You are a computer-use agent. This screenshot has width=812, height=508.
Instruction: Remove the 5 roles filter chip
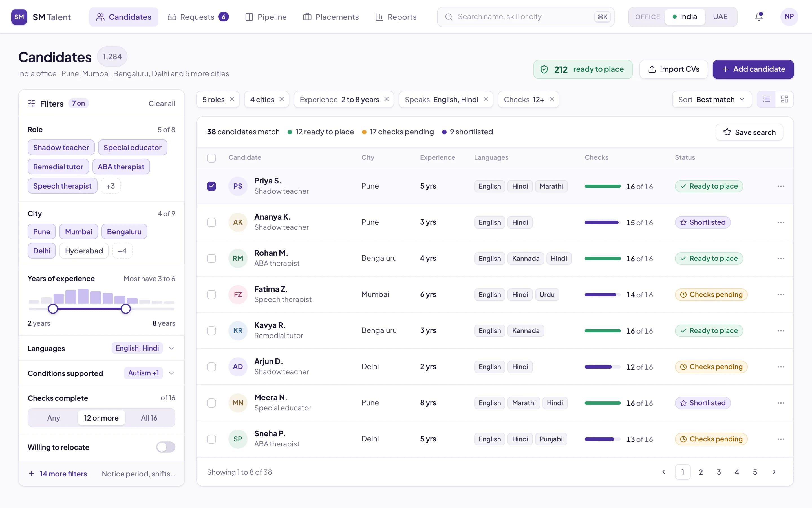[232, 99]
